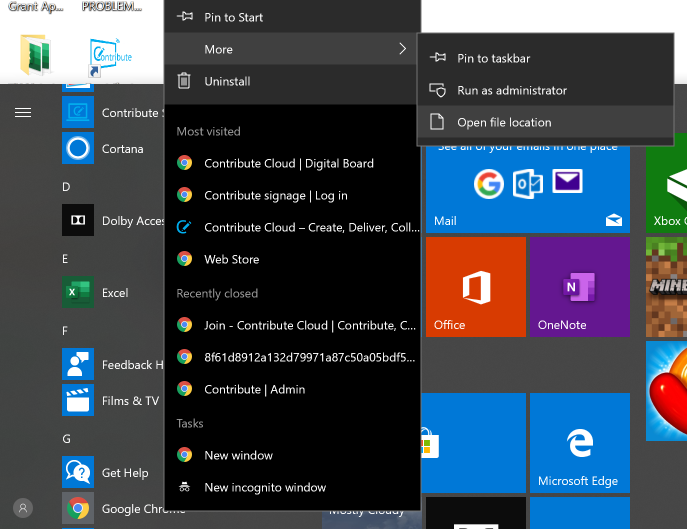Viewport: 687px width, 529px height.
Task: Reopen Contribute | Admin closed tab
Action: pyautogui.click(x=292, y=389)
